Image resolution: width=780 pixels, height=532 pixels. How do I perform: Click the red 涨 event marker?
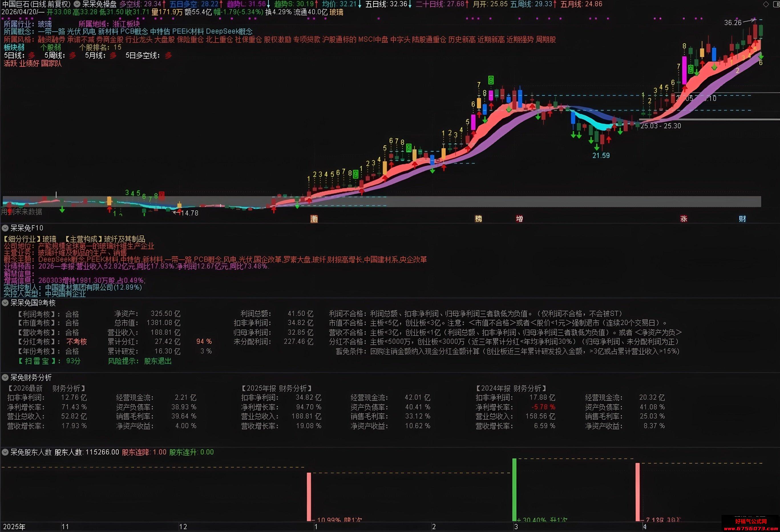pos(684,219)
